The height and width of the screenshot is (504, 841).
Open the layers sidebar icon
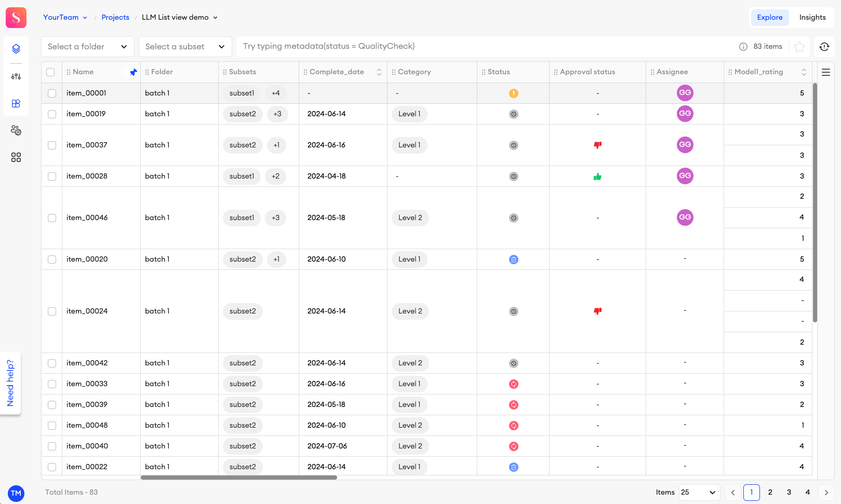tap(16, 49)
